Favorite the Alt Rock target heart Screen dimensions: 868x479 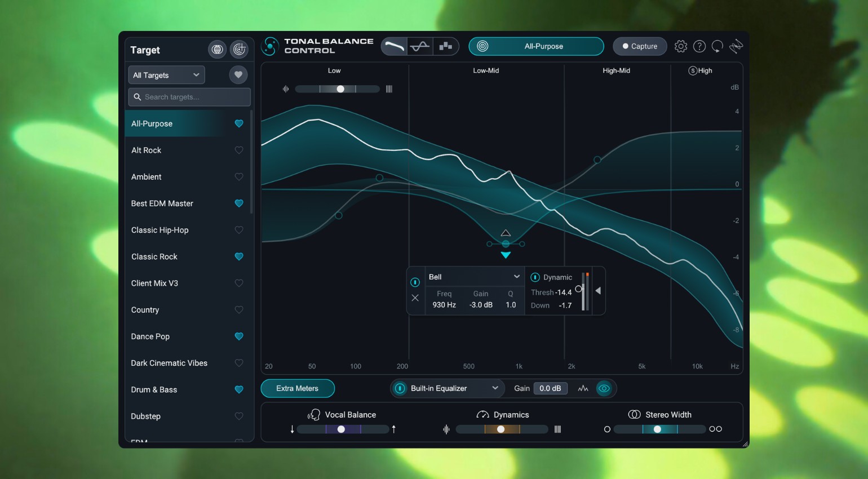(x=239, y=150)
